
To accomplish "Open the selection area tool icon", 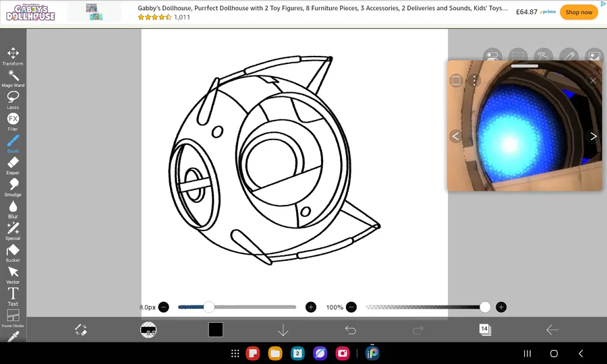I will tap(518, 56).
